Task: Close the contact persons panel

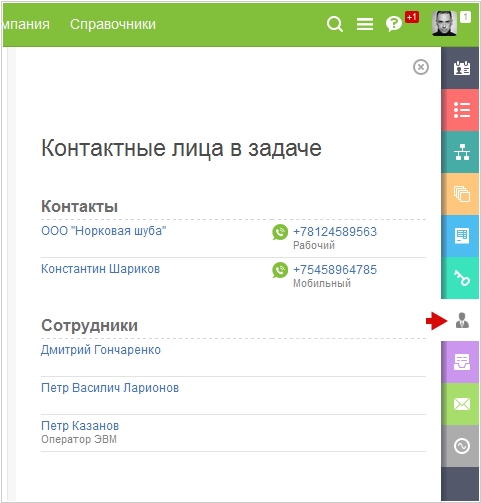Action: point(421,67)
